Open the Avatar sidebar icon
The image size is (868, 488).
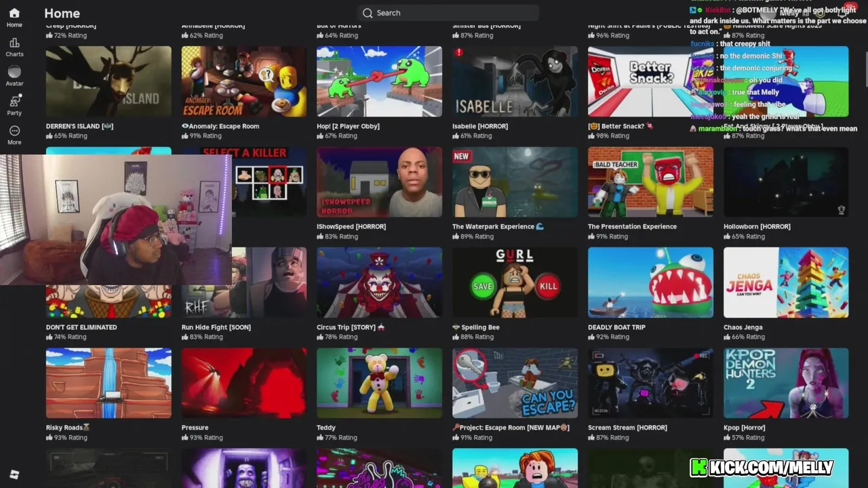point(14,76)
